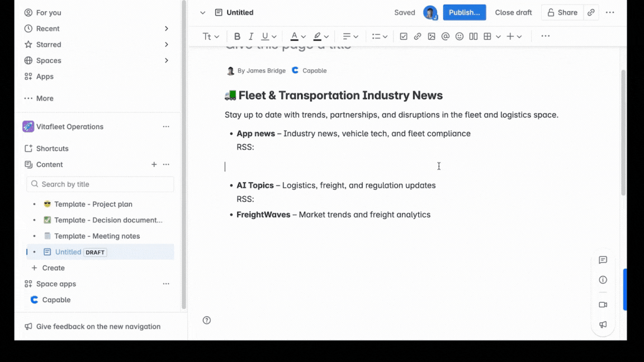Screen dimensions: 644x362
Task: Open page details via the info icon
Action: 603,279
